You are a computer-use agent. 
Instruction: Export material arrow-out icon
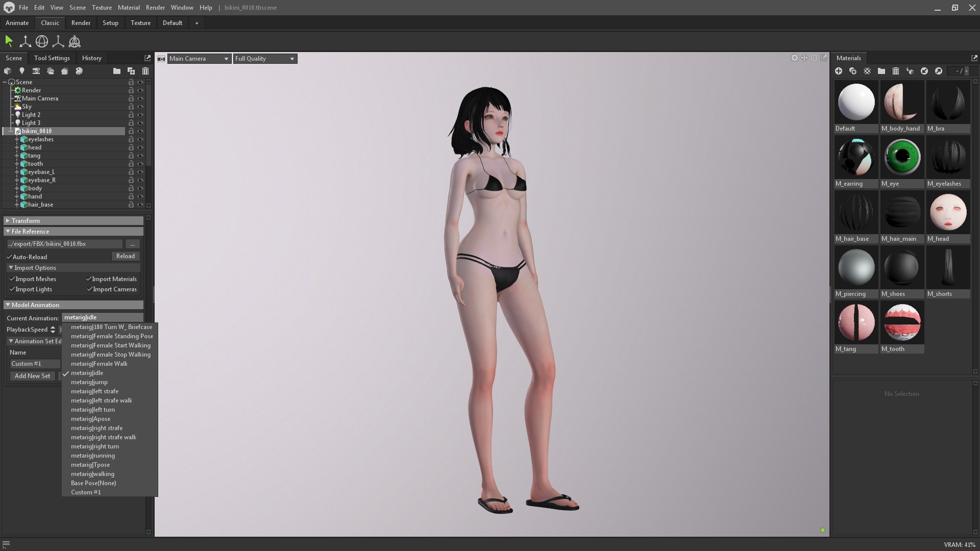pyautogui.click(x=939, y=71)
